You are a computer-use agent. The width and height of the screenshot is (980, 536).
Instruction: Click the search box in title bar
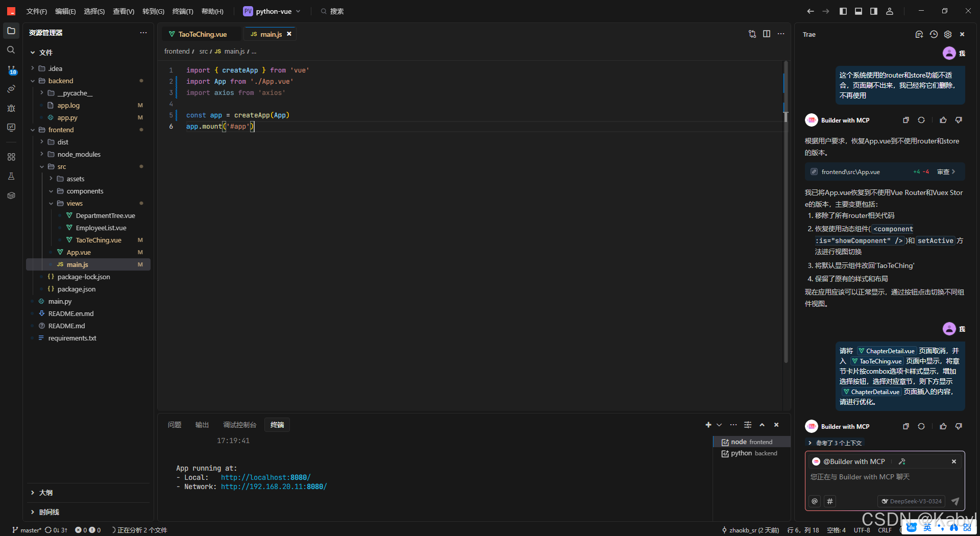(333, 11)
